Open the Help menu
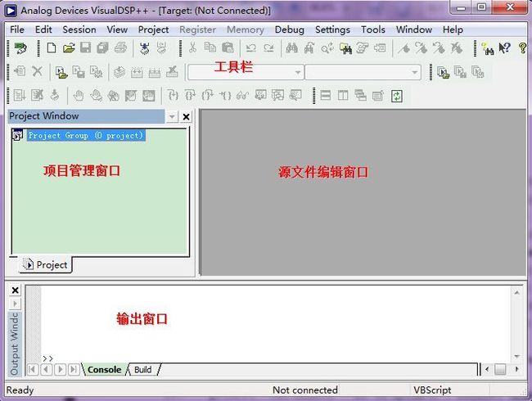 453,29
